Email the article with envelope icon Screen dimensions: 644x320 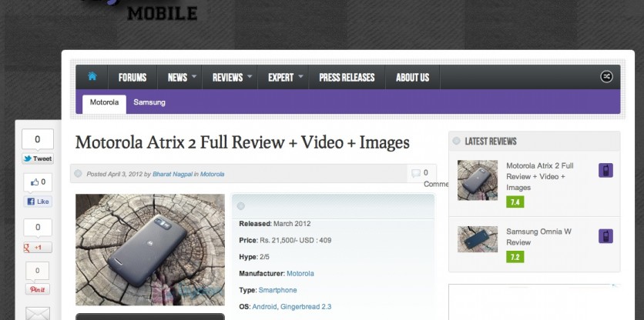pos(38,313)
